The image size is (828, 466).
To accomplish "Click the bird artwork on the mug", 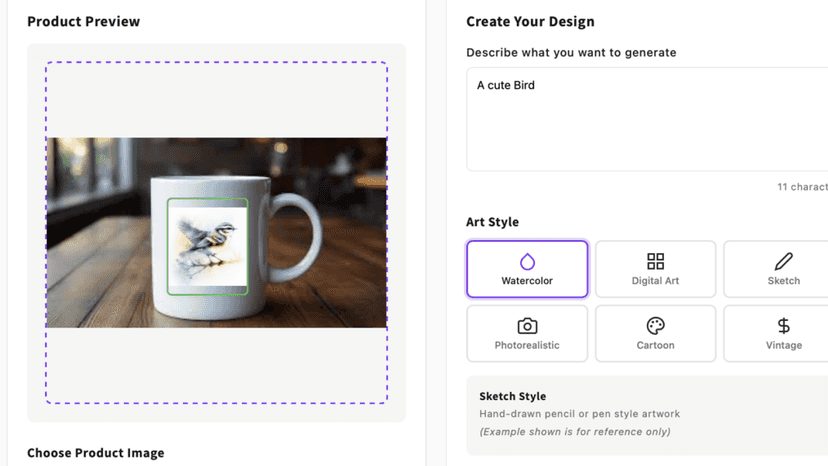I will 208,246.
